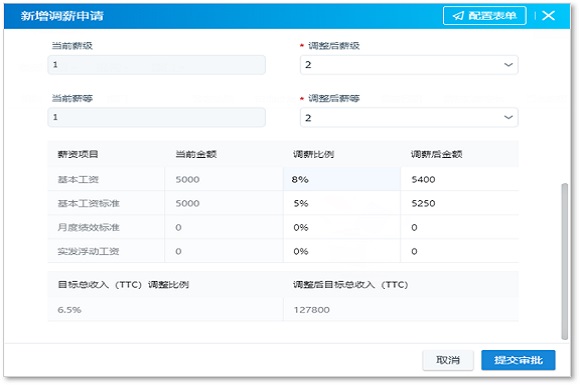Click the 配置表单 button
This screenshot has height=385, width=580.
pyautogui.click(x=485, y=16)
